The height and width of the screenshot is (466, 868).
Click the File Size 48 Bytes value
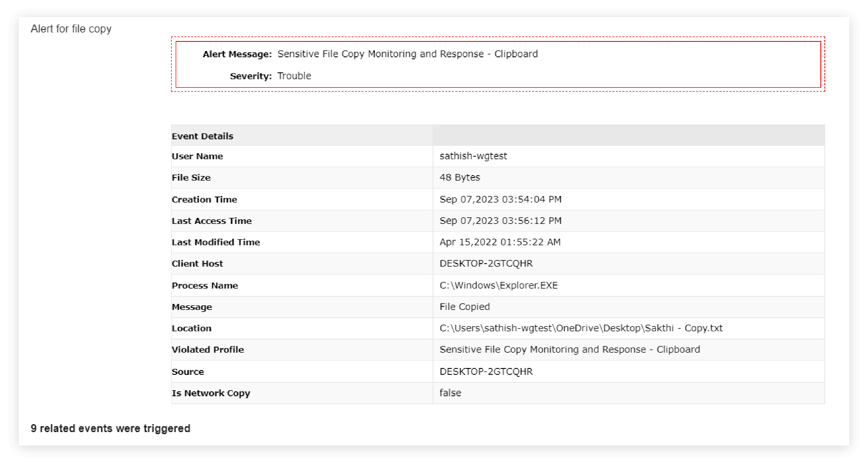click(x=459, y=177)
